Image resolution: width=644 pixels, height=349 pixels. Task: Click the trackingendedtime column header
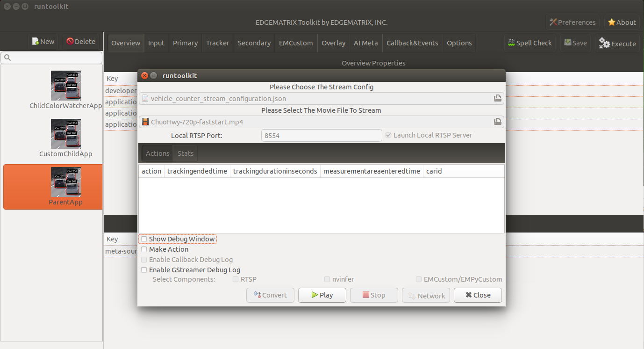197,171
